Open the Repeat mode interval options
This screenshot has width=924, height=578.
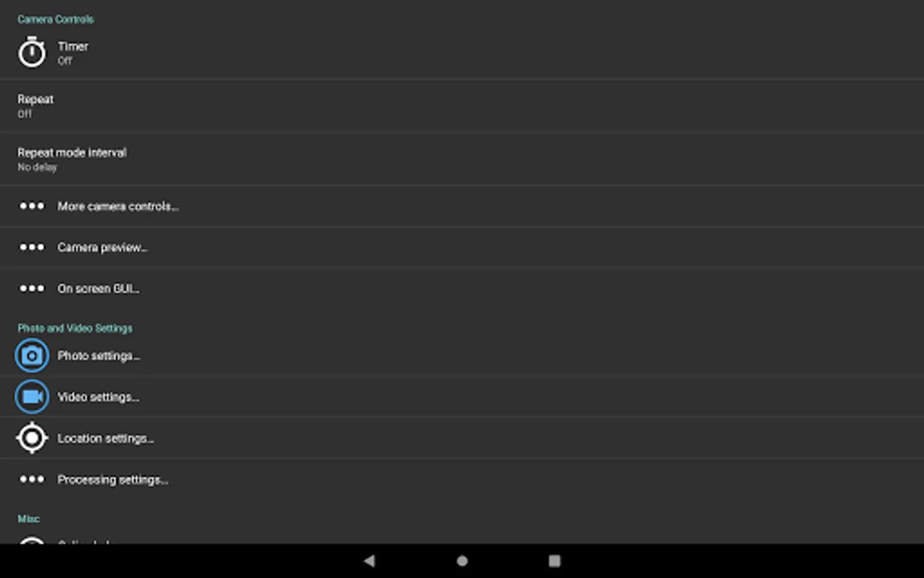pyautogui.click(x=462, y=159)
